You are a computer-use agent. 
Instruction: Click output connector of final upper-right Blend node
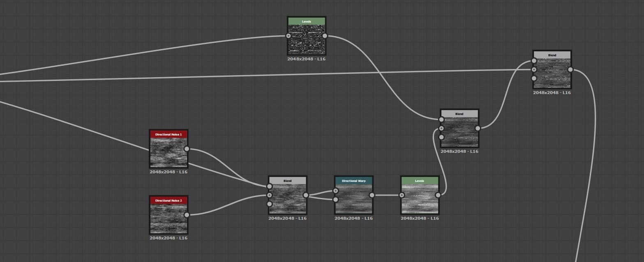[x=570, y=69]
